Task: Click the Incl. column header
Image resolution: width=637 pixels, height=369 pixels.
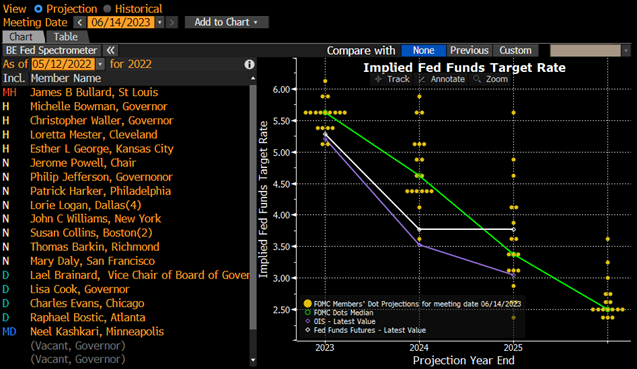Action: (x=14, y=78)
